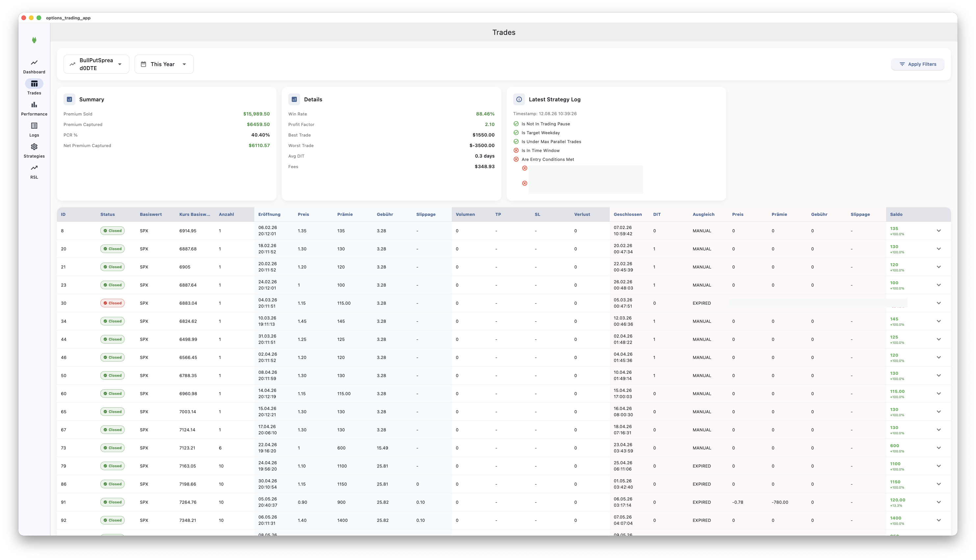This screenshot has height=560, width=976.
Task: Click green check beside Is Target Weekday
Action: pos(516,133)
